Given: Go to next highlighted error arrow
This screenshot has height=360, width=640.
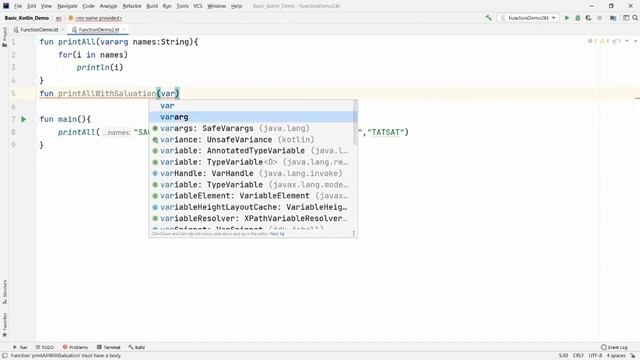Looking at the screenshot, I should (635, 41).
